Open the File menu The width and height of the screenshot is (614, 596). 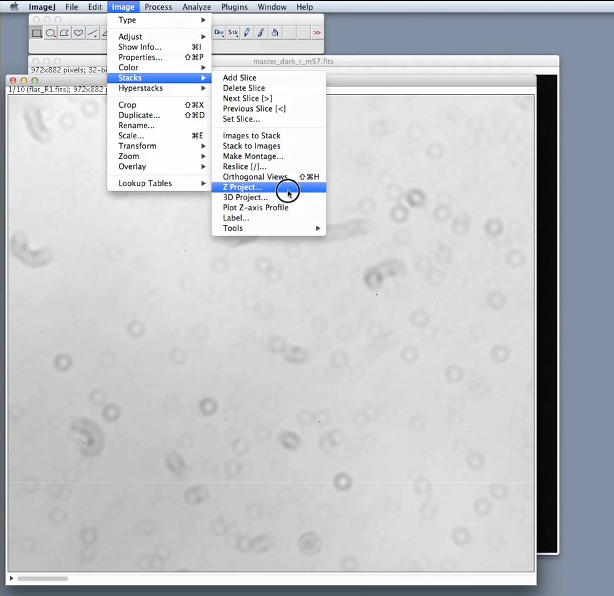(72, 7)
